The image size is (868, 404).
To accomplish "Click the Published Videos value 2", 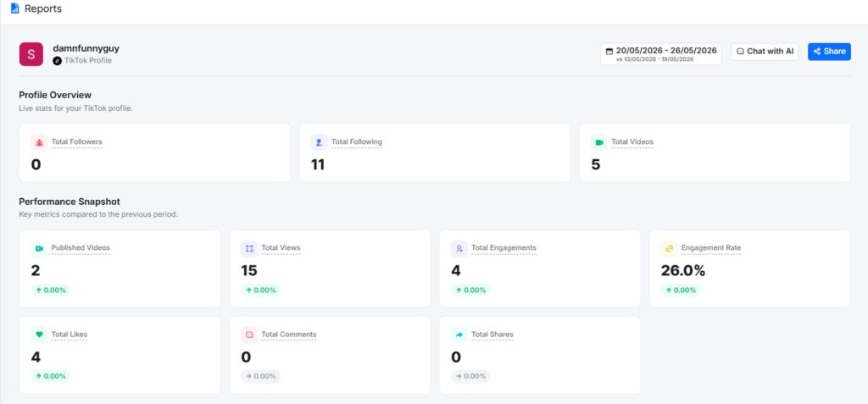I will [36, 271].
